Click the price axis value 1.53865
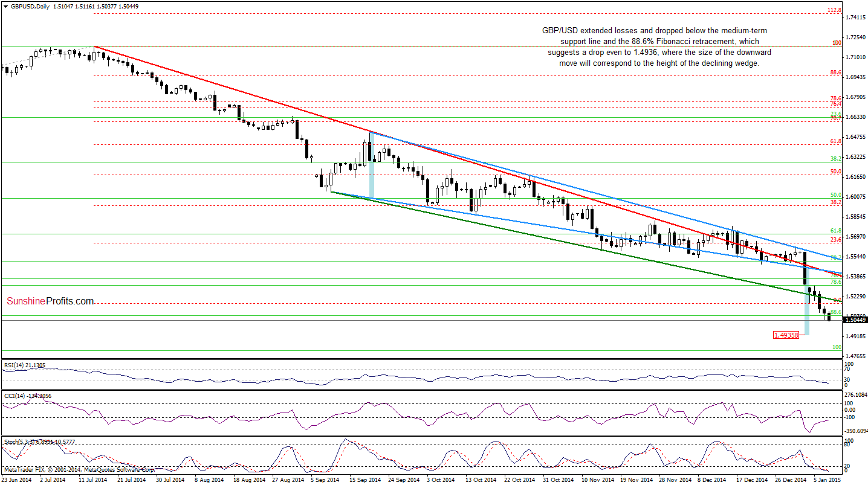 click(855, 276)
